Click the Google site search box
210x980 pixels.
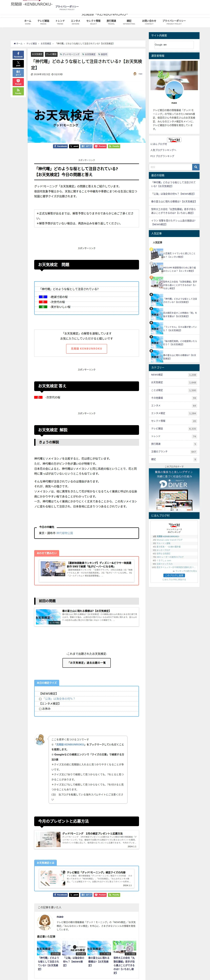[x=174, y=45]
